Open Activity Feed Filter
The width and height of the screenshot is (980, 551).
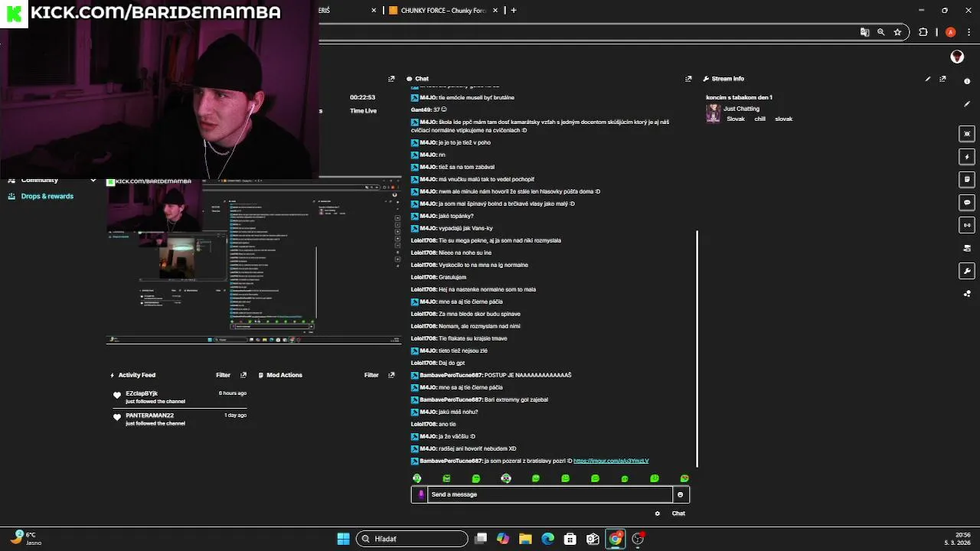pyautogui.click(x=223, y=375)
